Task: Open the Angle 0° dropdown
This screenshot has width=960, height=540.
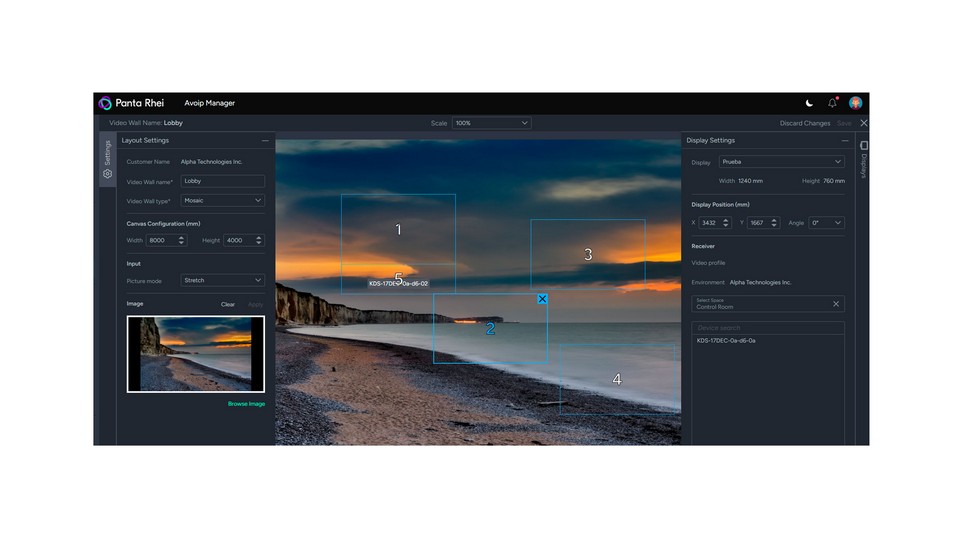Action: point(827,223)
